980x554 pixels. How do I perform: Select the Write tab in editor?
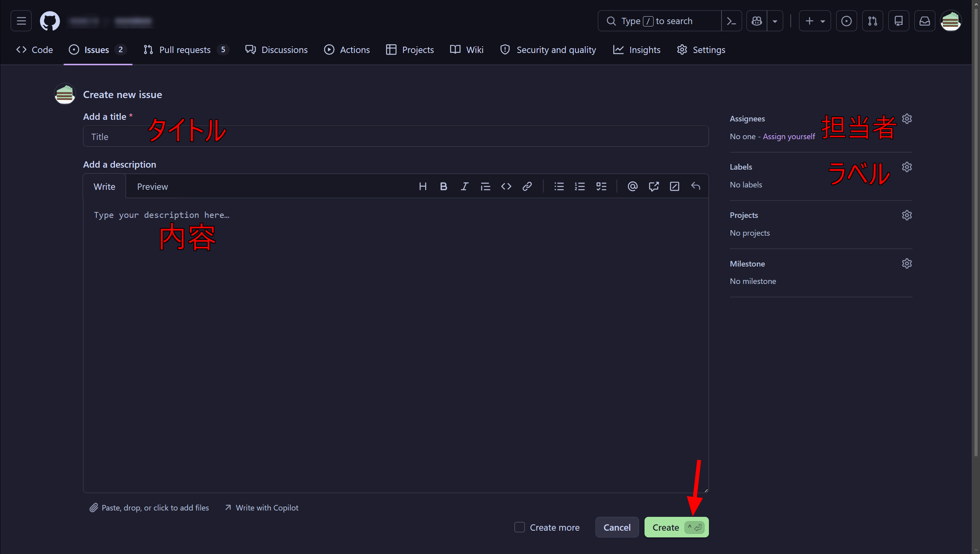pyautogui.click(x=104, y=187)
